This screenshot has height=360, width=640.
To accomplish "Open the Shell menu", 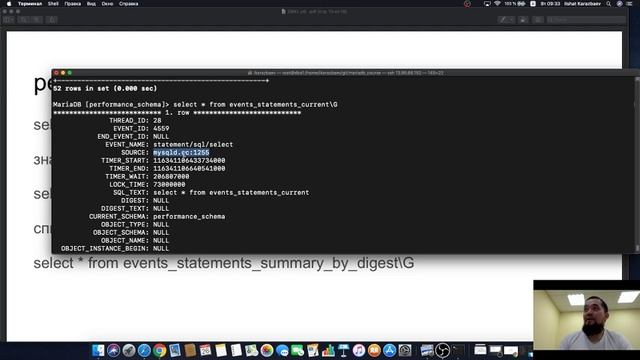I will (53, 4).
